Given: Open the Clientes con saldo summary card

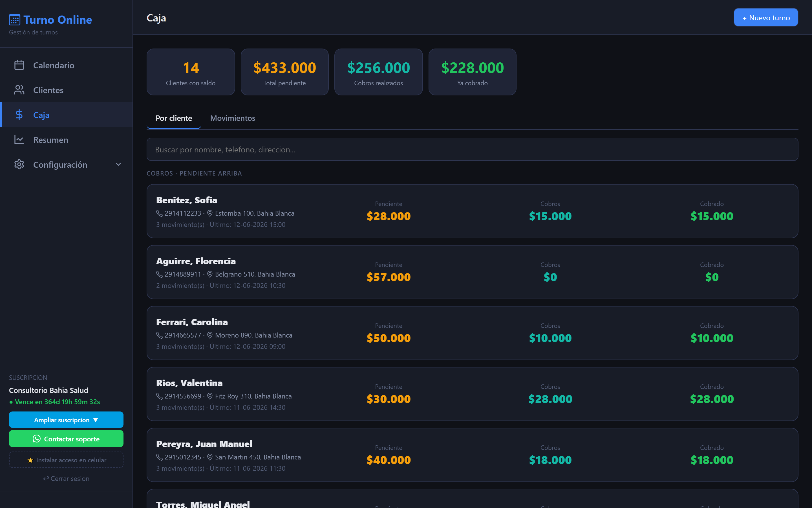Looking at the screenshot, I should pyautogui.click(x=191, y=72).
